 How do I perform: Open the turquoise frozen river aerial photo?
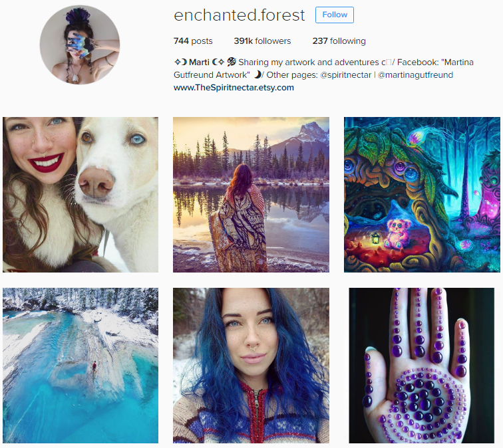coord(81,366)
